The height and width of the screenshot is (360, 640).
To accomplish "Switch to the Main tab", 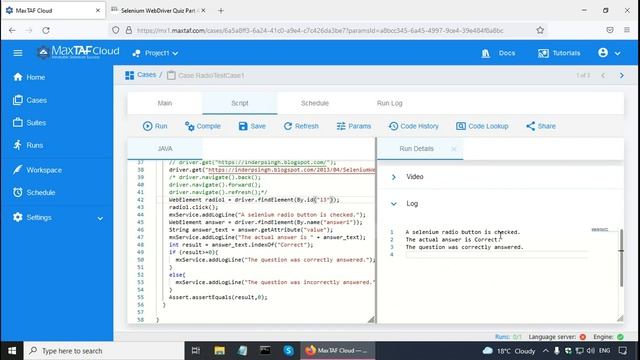I will (165, 103).
